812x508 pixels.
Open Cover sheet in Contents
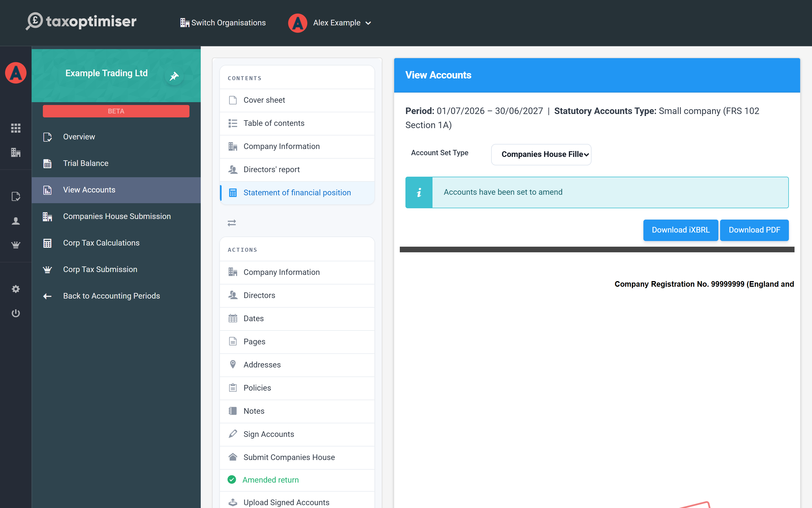[297, 100]
